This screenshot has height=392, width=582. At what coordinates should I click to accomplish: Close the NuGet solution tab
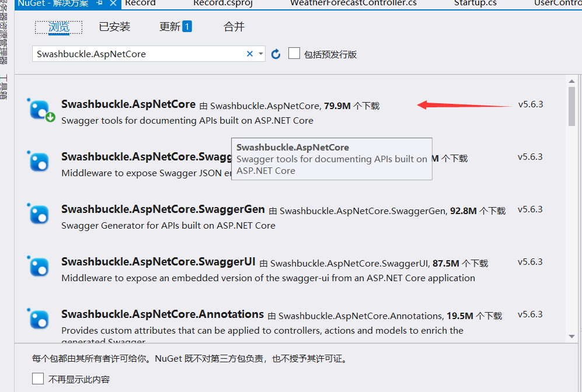click(x=113, y=3)
